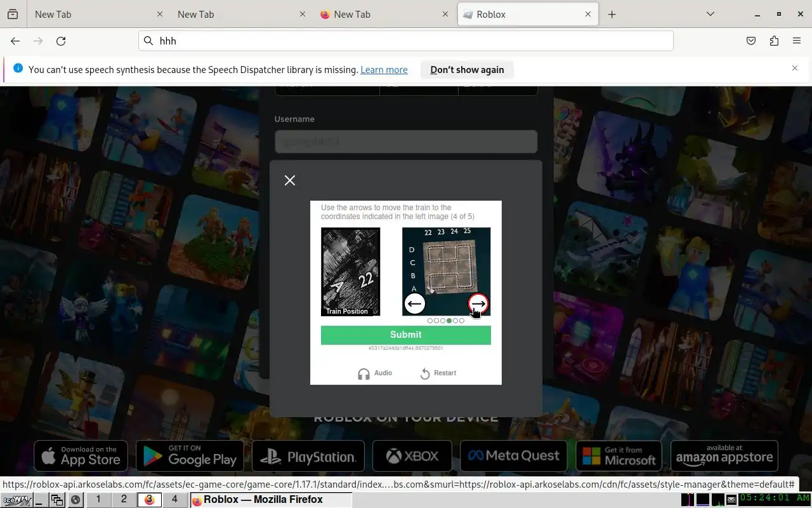The height and width of the screenshot is (508, 812).
Task: Open the App Store download badge
Action: (81, 456)
